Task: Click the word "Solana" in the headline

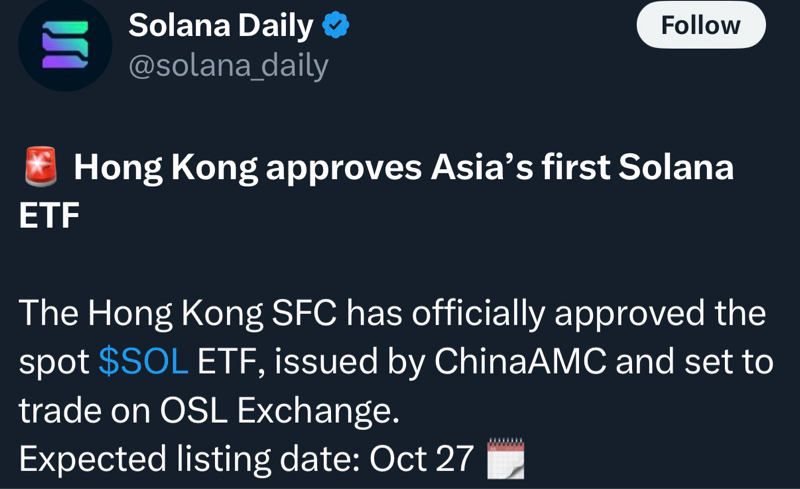Action: tap(676, 168)
